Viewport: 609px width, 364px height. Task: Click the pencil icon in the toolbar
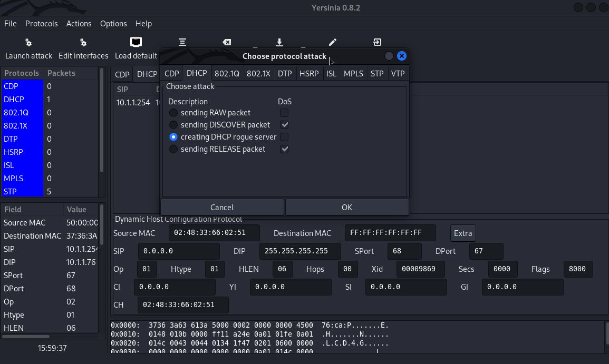pos(332,42)
